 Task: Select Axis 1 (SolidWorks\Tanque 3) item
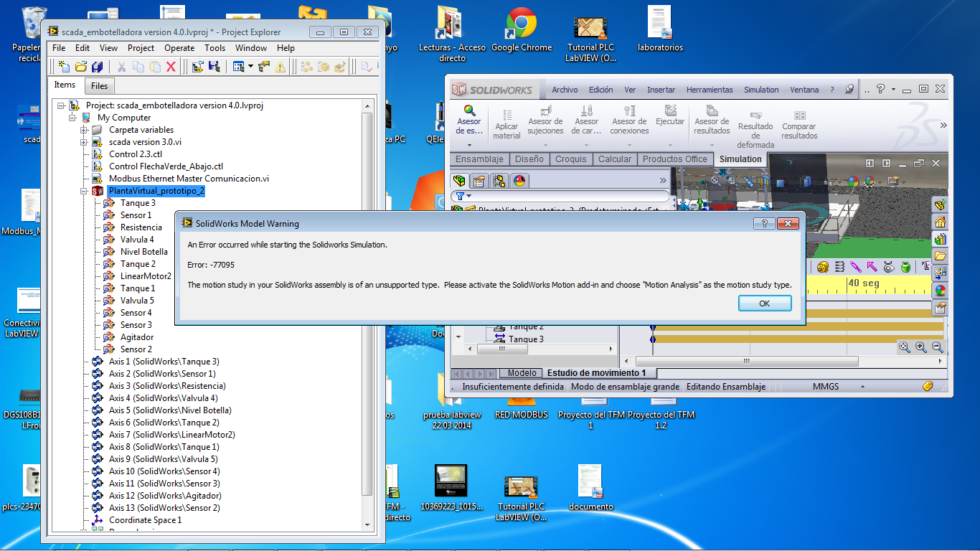[164, 362]
